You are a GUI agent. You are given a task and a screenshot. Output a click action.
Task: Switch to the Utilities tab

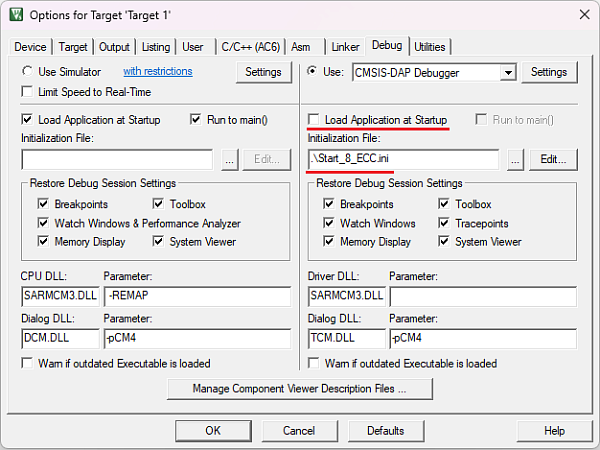click(x=430, y=47)
